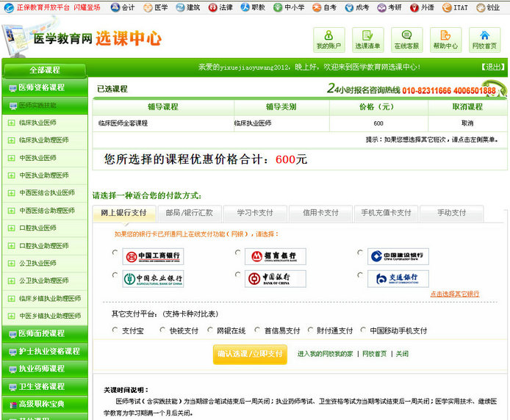Expand the 护士执业资格课程 category

click(44, 351)
